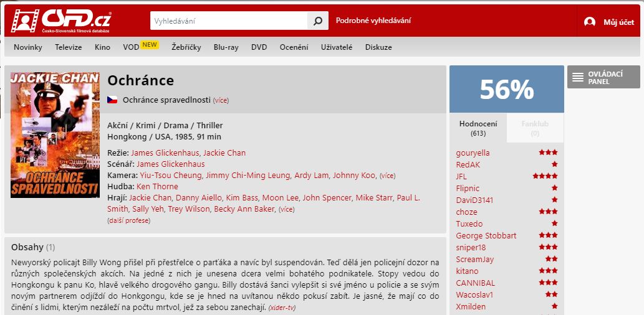
Task: Click the CSFD.cz logo
Action: pos(61,21)
